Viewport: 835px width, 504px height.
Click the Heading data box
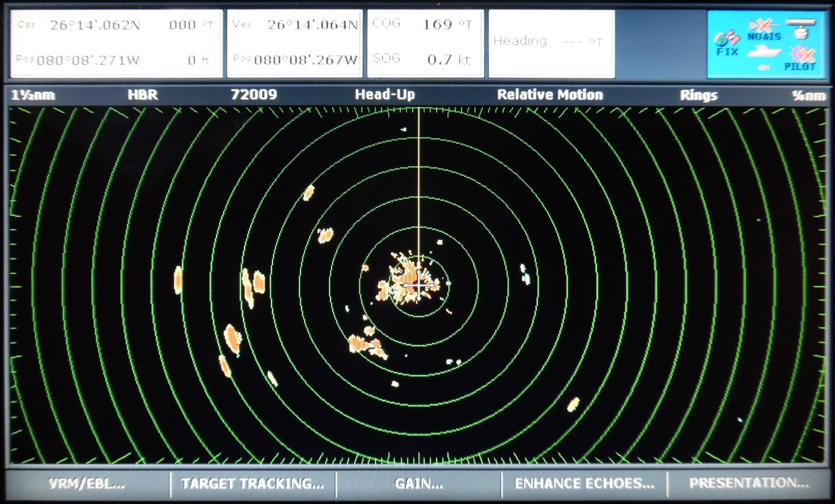tap(552, 43)
